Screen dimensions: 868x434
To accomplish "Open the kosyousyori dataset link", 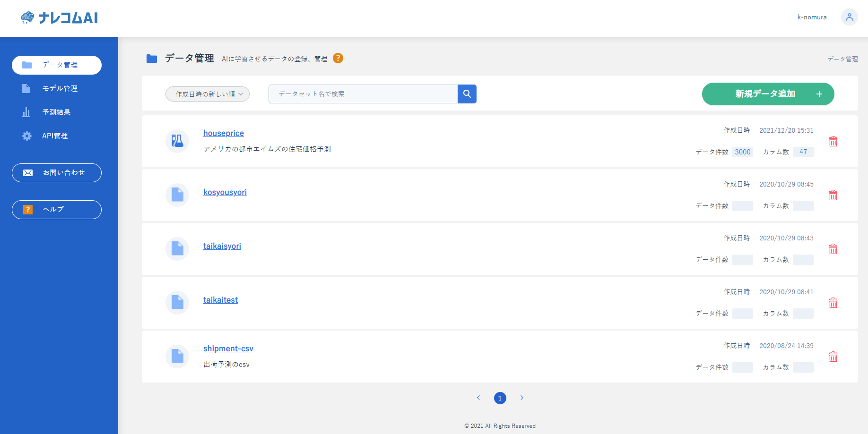I will (x=225, y=192).
